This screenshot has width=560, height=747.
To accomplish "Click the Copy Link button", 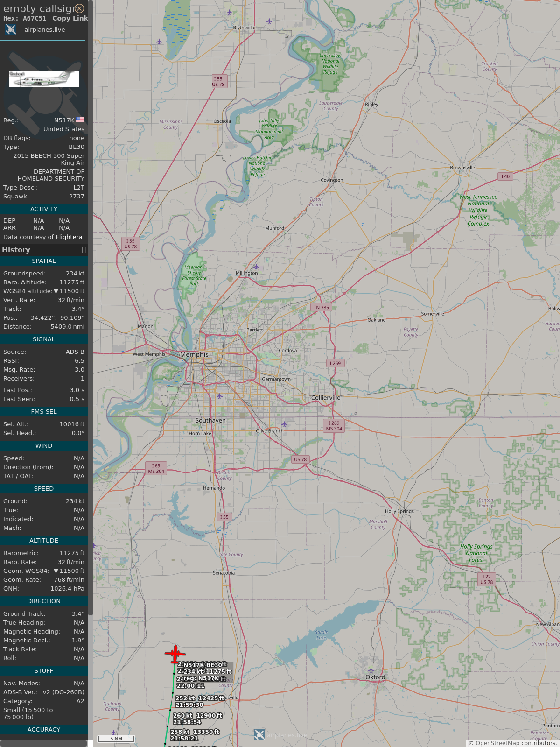I will click(70, 18).
